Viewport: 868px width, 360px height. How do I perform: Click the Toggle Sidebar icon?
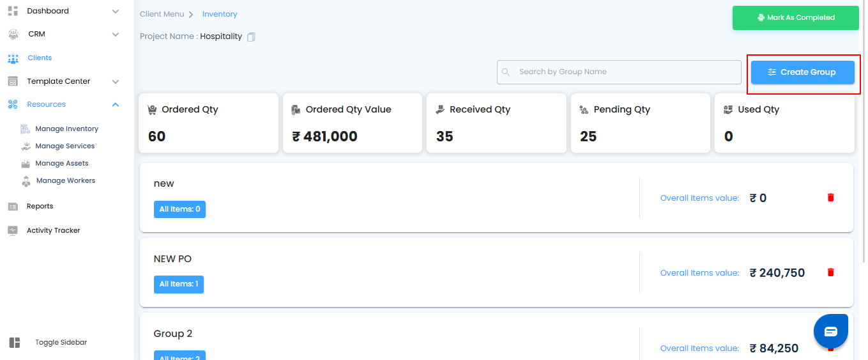(x=15, y=343)
